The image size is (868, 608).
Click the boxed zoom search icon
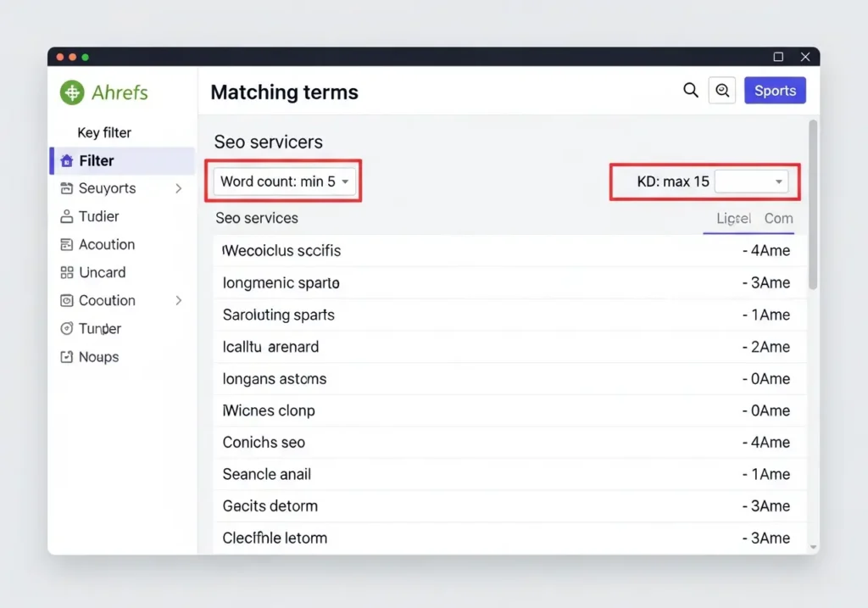pos(721,91)
